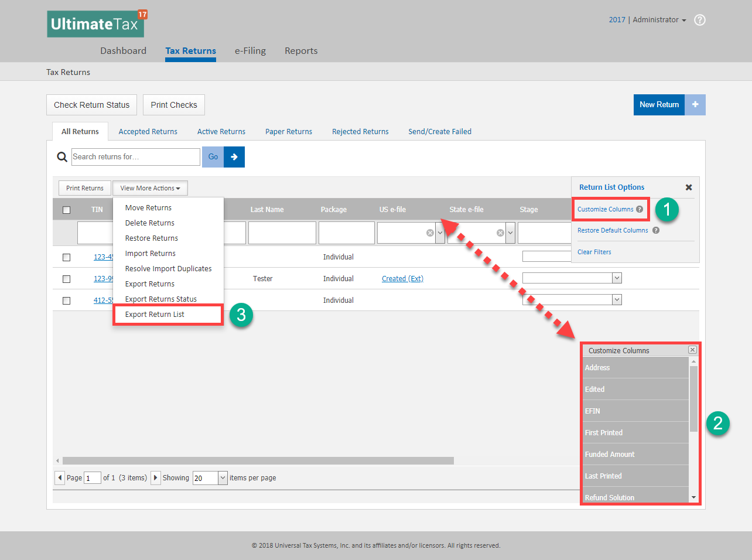Toggle the select-all checkbox in table header
752x560 pixels.
pos(66,210)
